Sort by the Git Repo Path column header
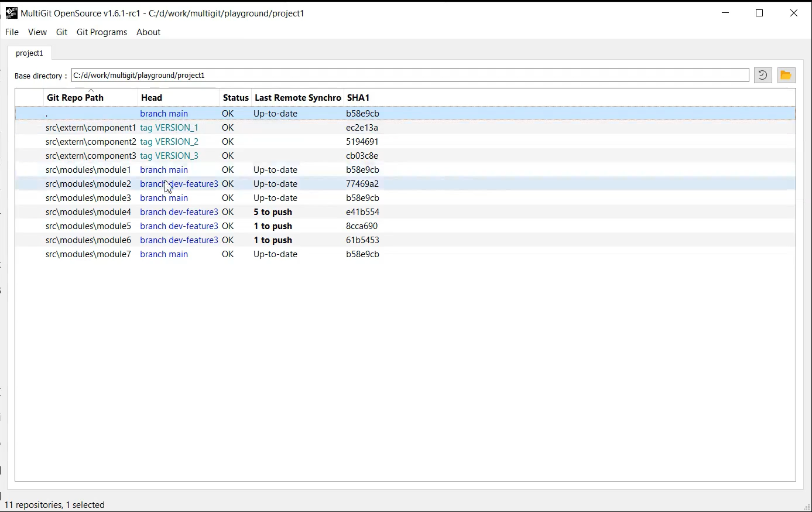This screenshot has height=512, width=812. (75, 98)
